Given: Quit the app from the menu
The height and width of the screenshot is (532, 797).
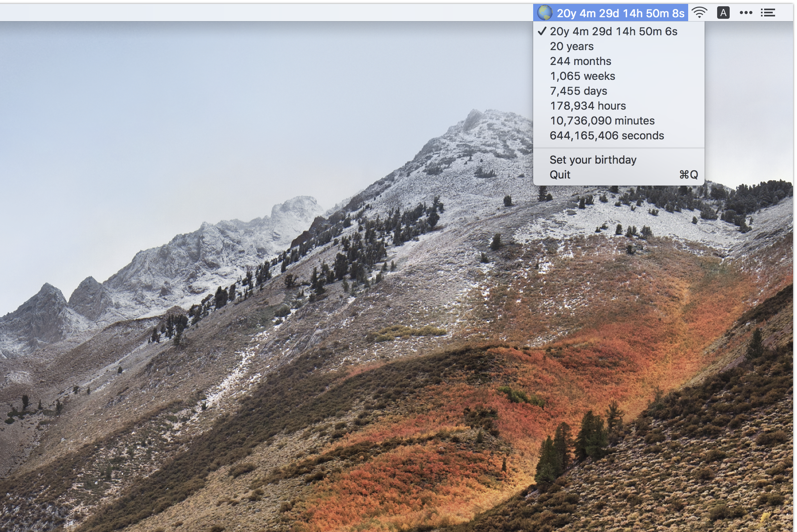Looking at the screenshot, I should 560,175.
